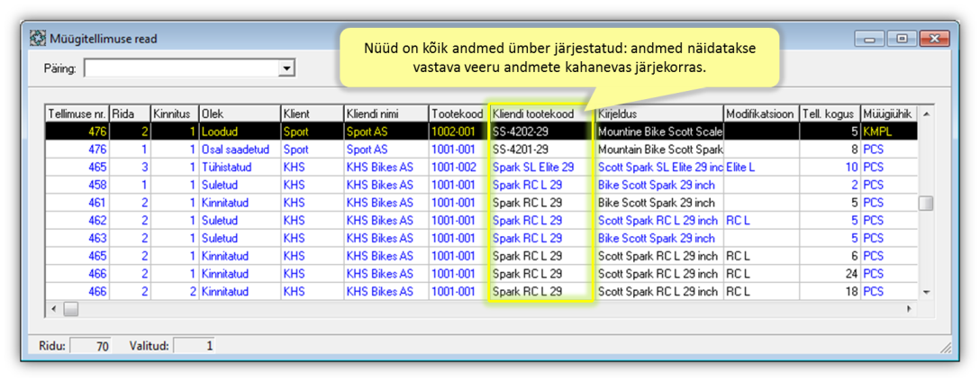This screenshot has width=980, height=382.
Task: Open the Päring dropdown arrow
Action: (286, 68)
